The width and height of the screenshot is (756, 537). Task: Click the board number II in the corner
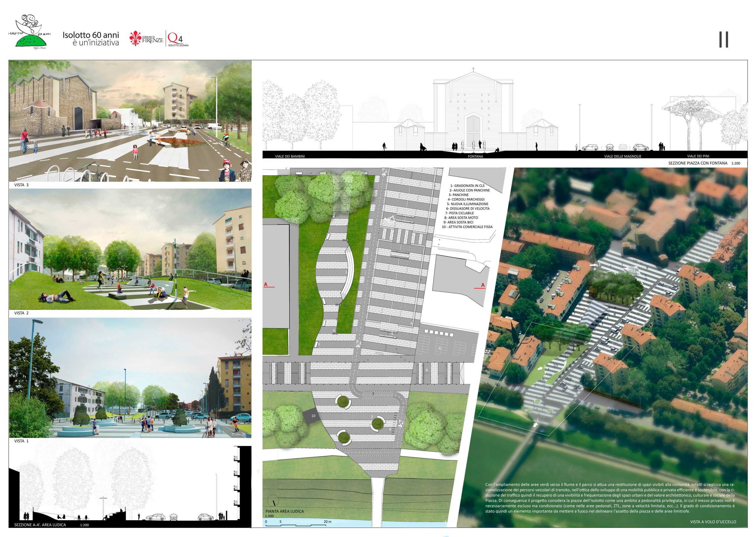click(x=724, y=40)
